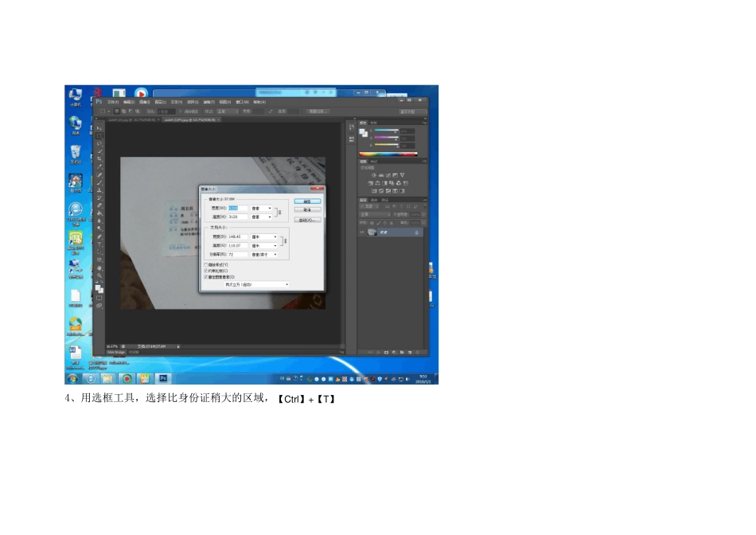This screenshot has height=535, width=756.
Task: Click the create new layer icon
Action: click(410, 352)
